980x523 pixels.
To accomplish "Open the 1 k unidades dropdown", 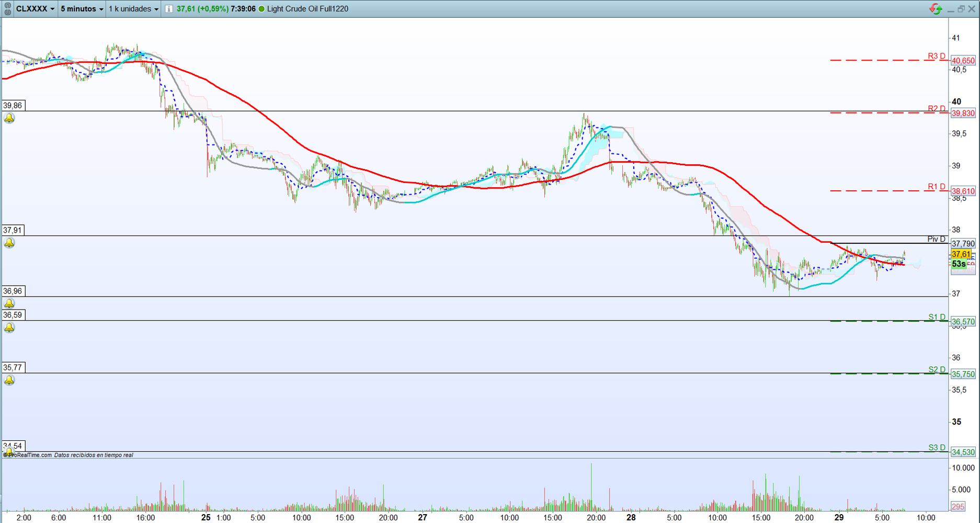I will tap(133, 9).
